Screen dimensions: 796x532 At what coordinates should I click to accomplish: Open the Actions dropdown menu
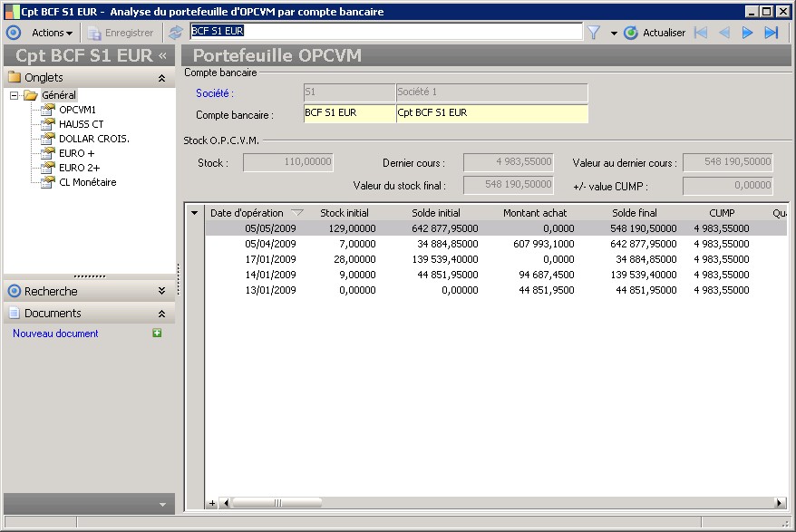(x=52, y=33)
